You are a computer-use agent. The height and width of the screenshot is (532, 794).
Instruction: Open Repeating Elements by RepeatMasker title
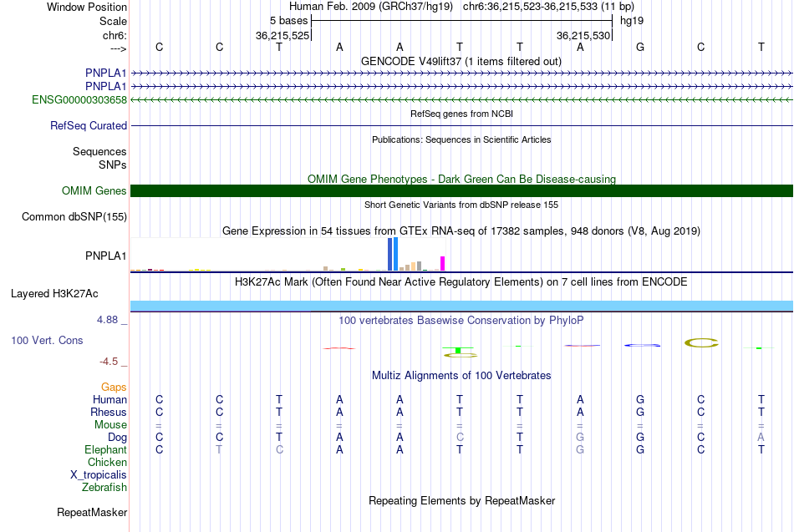[461, 501]
